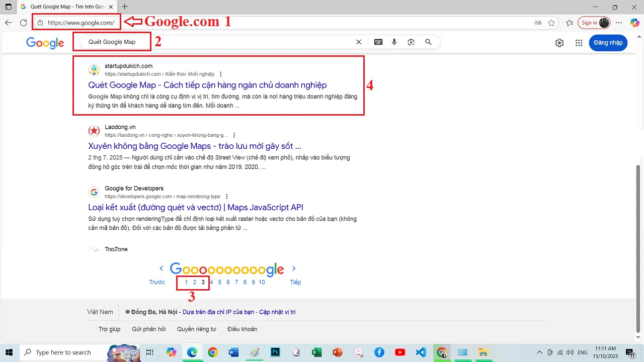Click the Trước previous page link
The height and width of the screenshot is (362, 644).
[157, 282]
